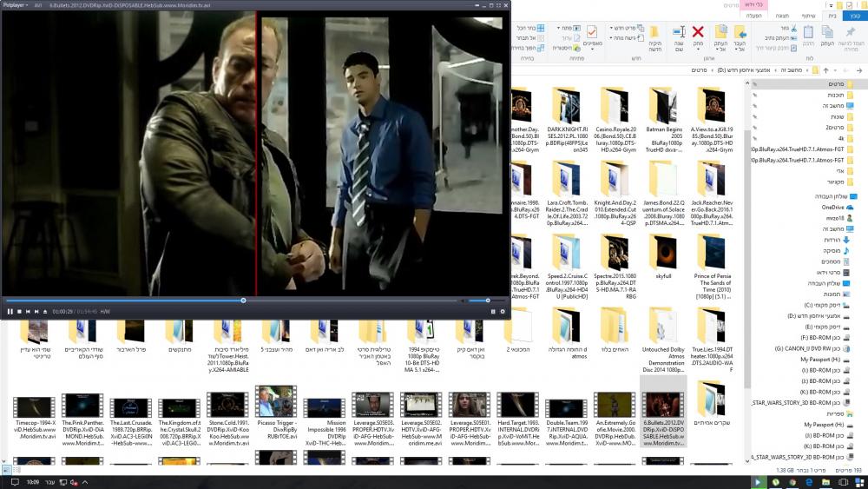Open PotPlayer settings gear icon
This screenshot has width=868, height=489.
click(503, 311)
